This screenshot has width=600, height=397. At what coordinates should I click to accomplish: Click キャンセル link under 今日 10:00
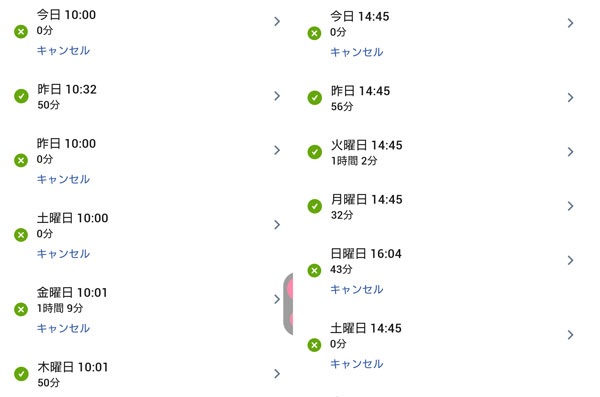[63, 51]
